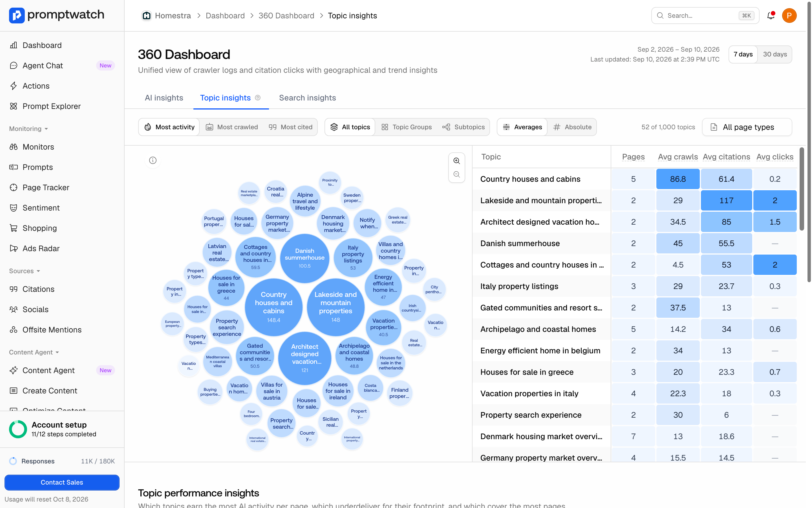Open Agent Chat in the sidebar
The image size is (812, 508).
click(x=62, y=65)
